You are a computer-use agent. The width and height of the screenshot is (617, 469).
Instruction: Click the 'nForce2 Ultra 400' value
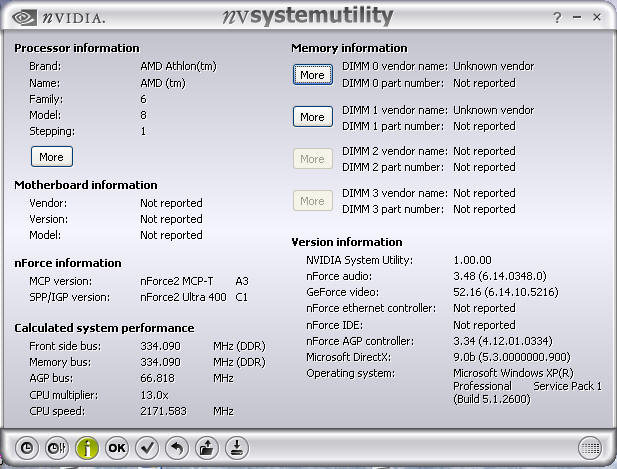(x=183, y=297)
